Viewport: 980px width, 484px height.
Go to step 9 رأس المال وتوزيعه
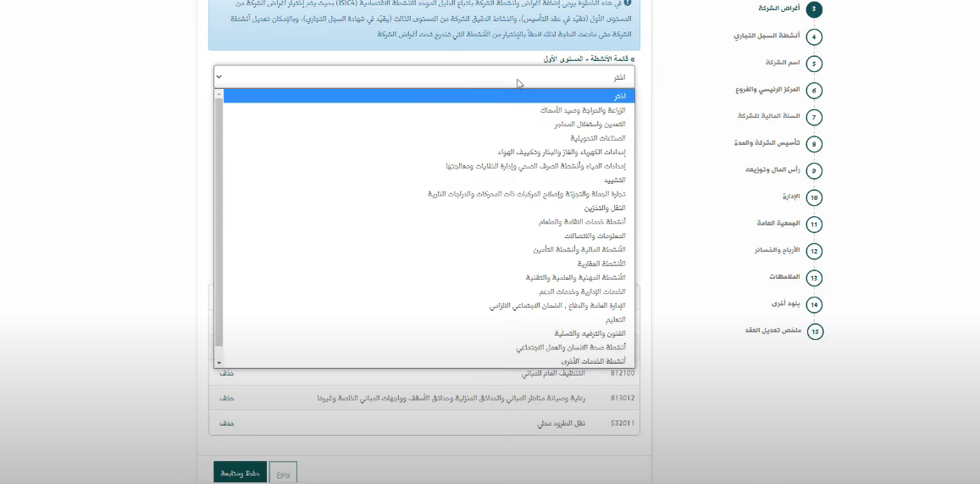point(813,170)
